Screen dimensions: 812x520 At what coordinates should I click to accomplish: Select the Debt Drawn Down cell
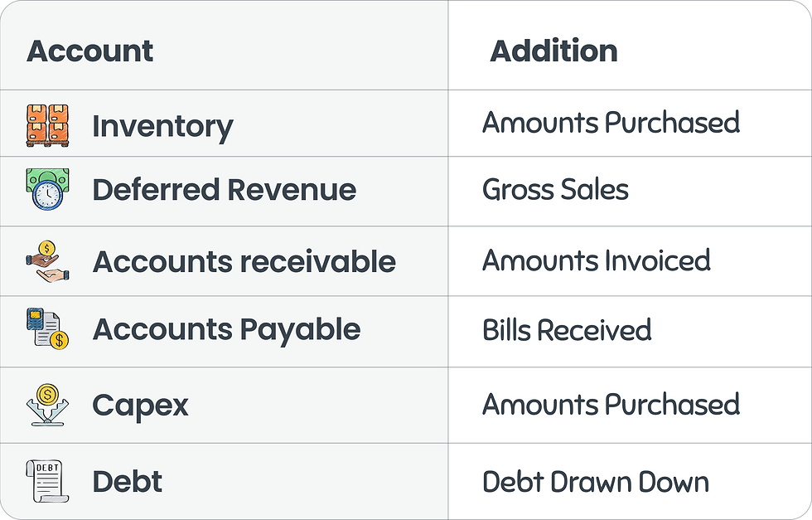coord(595,482)
